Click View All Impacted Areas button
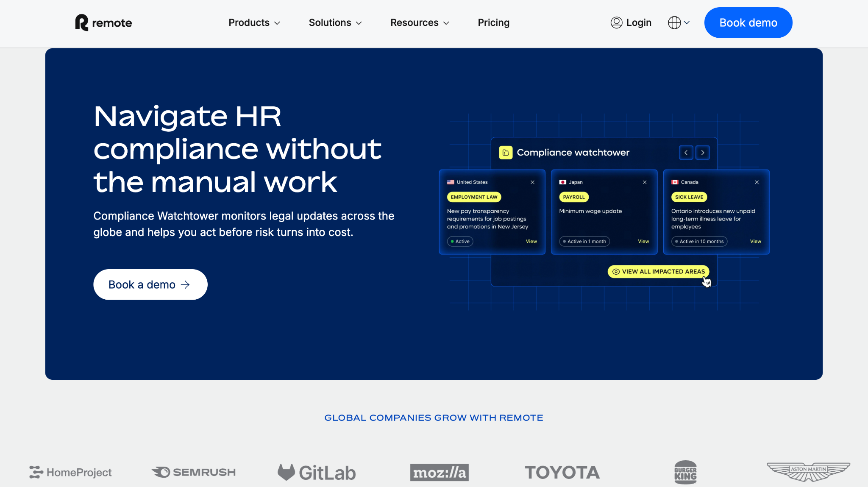868x487 pixels. tap(658, 271)
